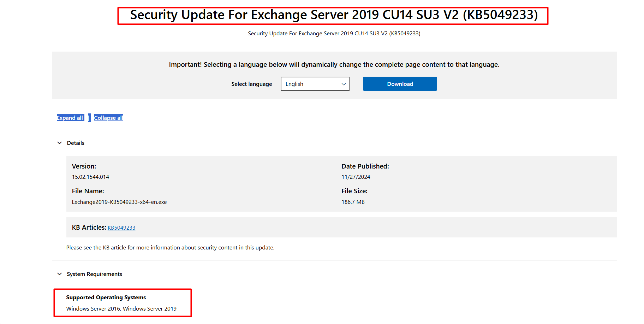Click the file size value 186.7 MB
The width and height of the screenshot is (644, 324).
(353, 202)
